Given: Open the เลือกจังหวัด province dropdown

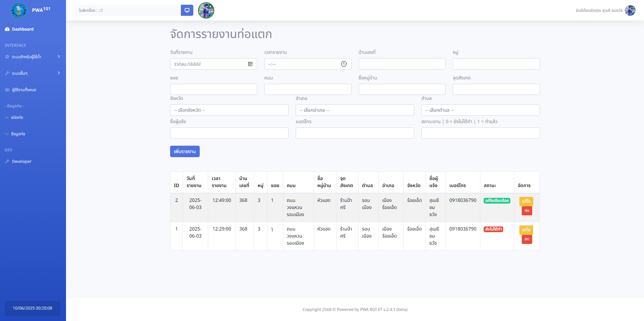Looking at the screenshot, I should 229,110.
